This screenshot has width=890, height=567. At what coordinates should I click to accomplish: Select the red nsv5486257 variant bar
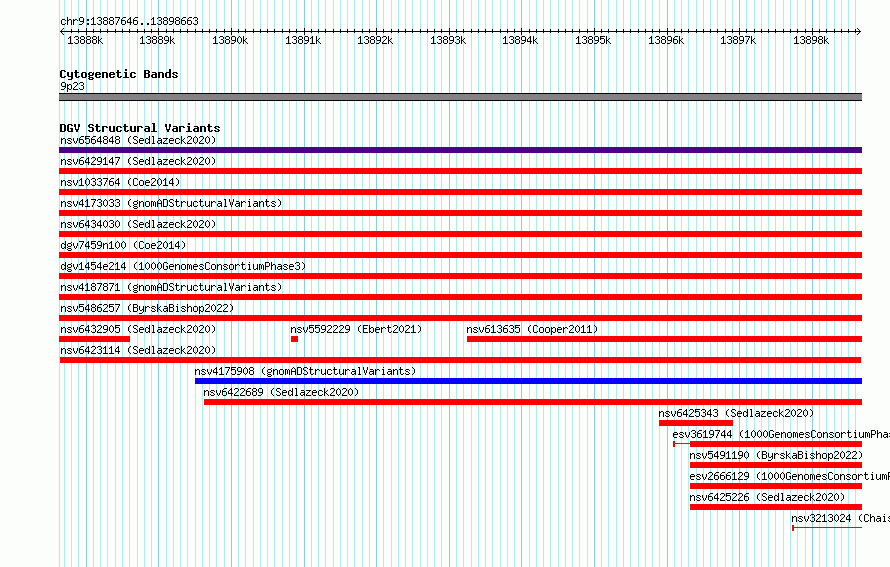[x=460, y=318]
